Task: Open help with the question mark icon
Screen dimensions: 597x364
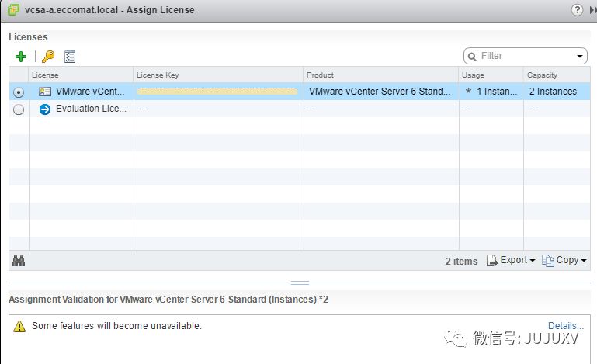Action: point(577,9)
